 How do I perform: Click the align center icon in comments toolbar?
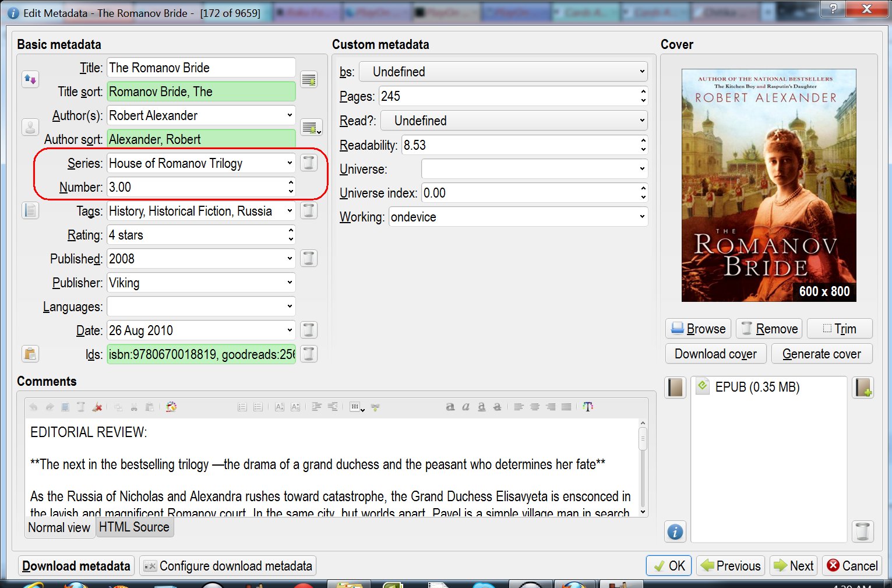(x=535, y=407)
